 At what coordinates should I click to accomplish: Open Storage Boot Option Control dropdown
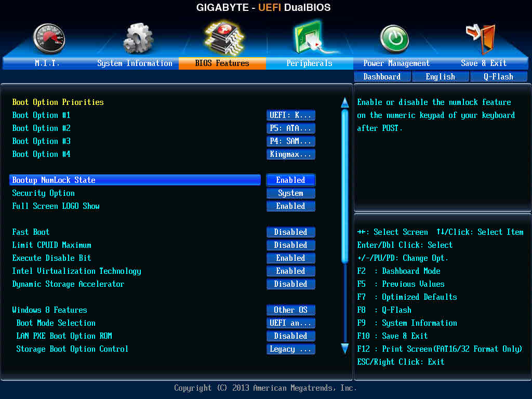coord(291,349)
